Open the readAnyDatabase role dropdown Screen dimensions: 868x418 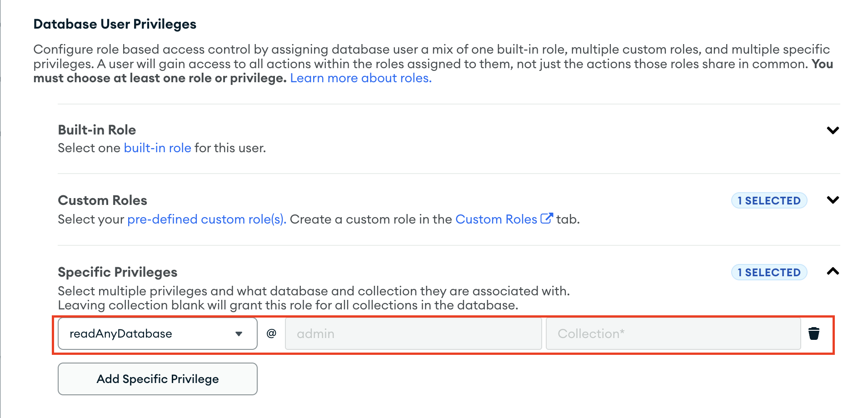157,333
